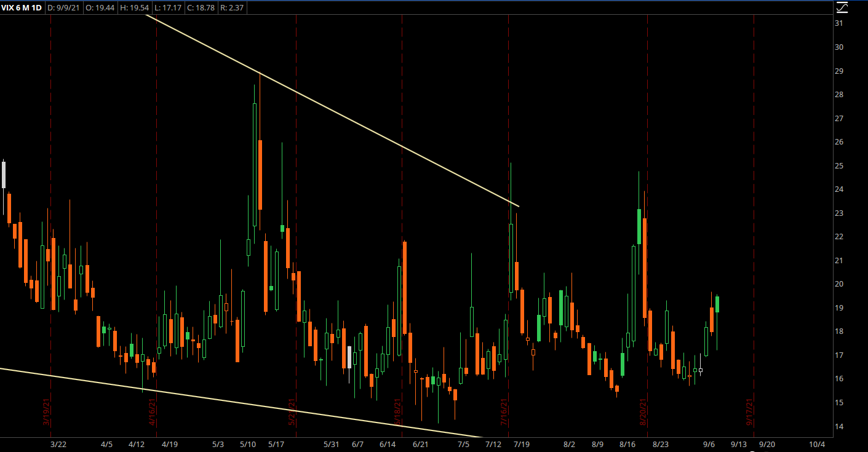Click the 9/20 date on the time axis
The height and width of the screenshot is (452, 868).
(766, 444)
